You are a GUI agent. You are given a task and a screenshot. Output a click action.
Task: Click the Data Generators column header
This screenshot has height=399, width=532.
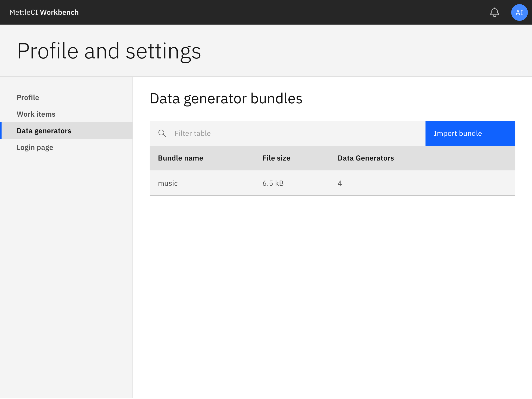(x=365, y=158)
